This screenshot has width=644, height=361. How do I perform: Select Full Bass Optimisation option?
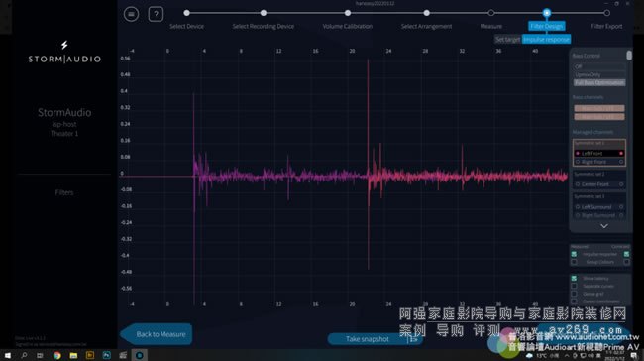click(x=599, y=82)
